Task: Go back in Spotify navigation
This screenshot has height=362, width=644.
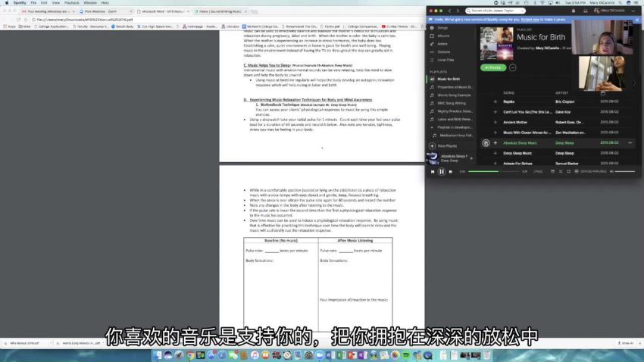Action: [x=450, y=11]
